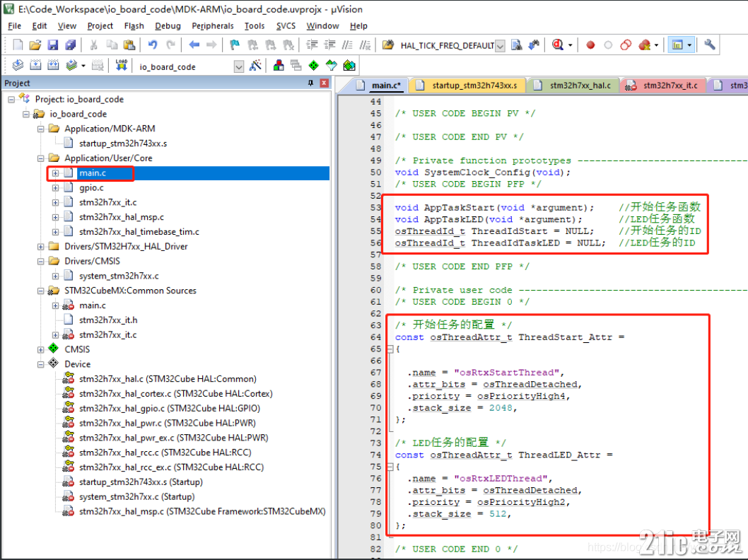Click the Indent selection icon
748x560 pixels.
click(x=312, y=45)
